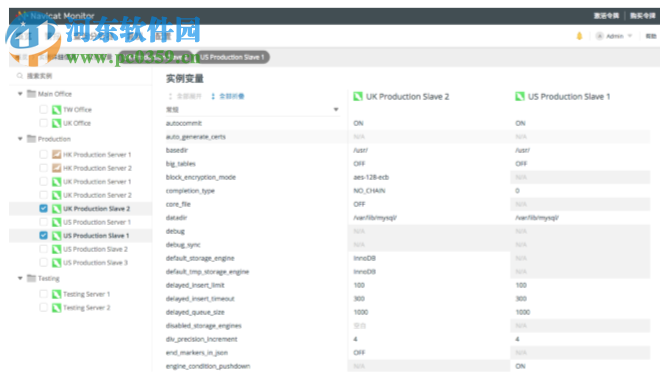Select the block_encryption_mode variable row

[x=407, y=177]
